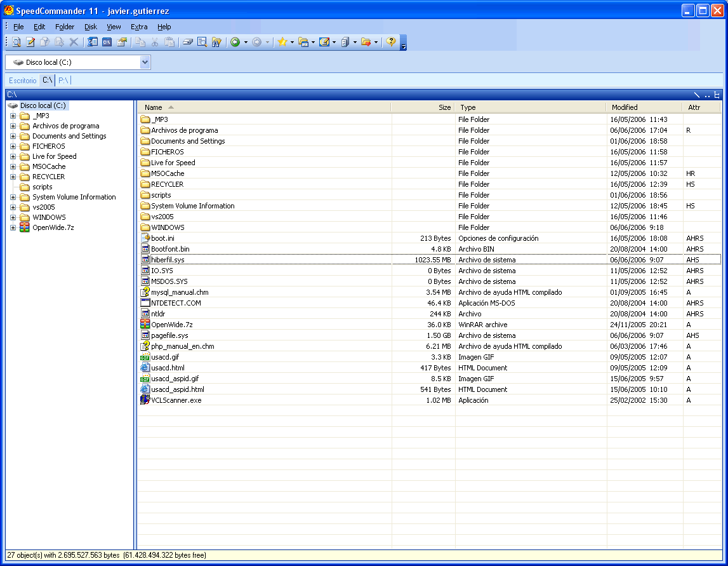Select Live for Speed in the tree
Viewport: 728px width, 566px height.
click(55, 157)
